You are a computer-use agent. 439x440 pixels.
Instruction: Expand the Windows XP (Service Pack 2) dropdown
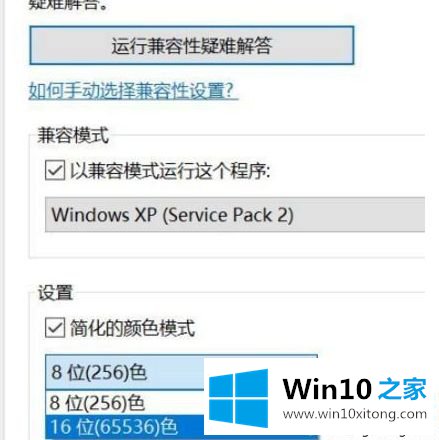235,215
